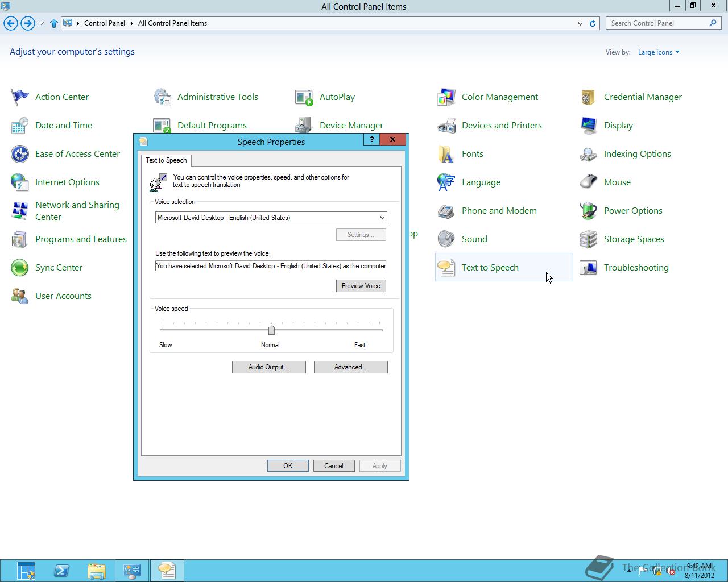Click the All Control Panel Items breadcrumb
The width and height of the screenshot is (728, 582).
coord(172,23)
